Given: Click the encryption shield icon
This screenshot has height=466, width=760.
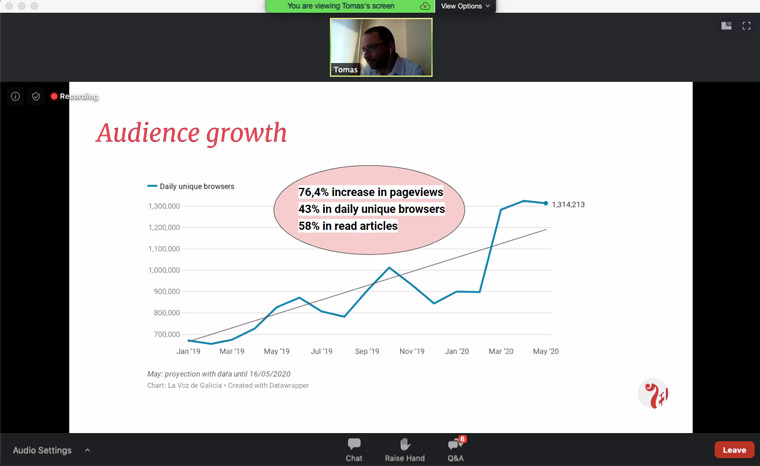Looking at the screenshot, I should [36, 96].
